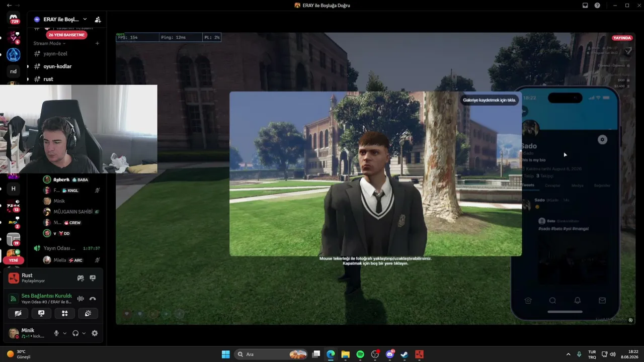Image resolution: width=644 pixels, height=362 pixels.
Task: Open microphone input device dropdown
Action: click(x=65, y=333)
